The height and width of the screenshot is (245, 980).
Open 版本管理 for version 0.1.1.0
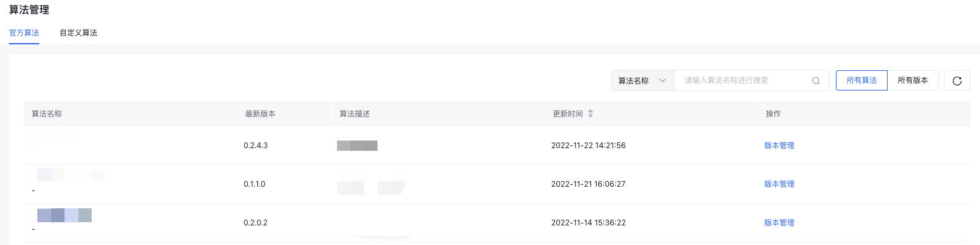(779, 184)
